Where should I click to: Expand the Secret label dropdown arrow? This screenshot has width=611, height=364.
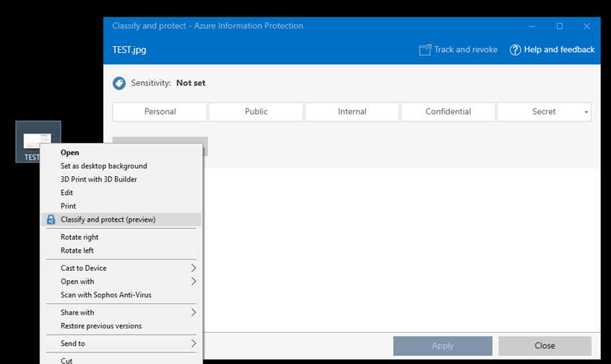click(586, 112)
